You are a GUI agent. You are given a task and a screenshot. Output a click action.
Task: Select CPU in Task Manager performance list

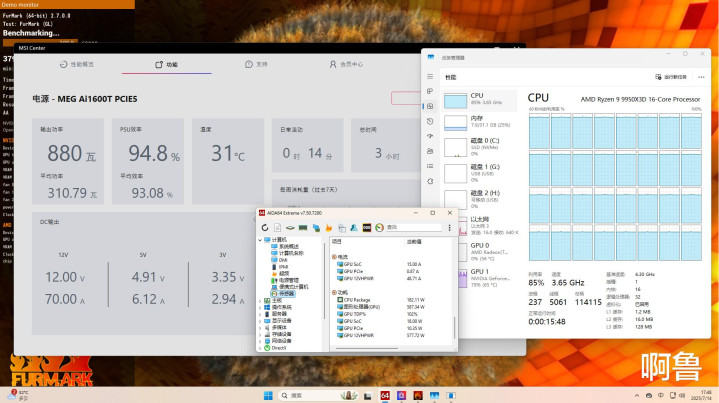480,100
